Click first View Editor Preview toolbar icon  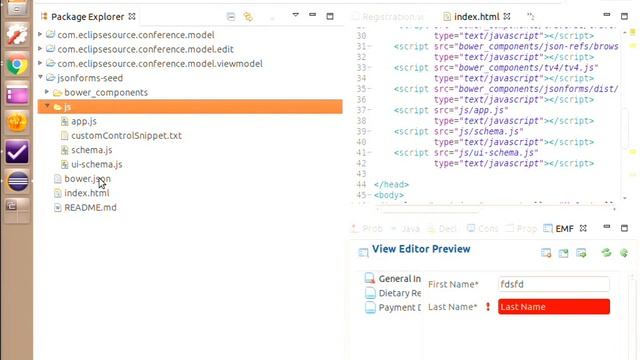pos(546,253)
